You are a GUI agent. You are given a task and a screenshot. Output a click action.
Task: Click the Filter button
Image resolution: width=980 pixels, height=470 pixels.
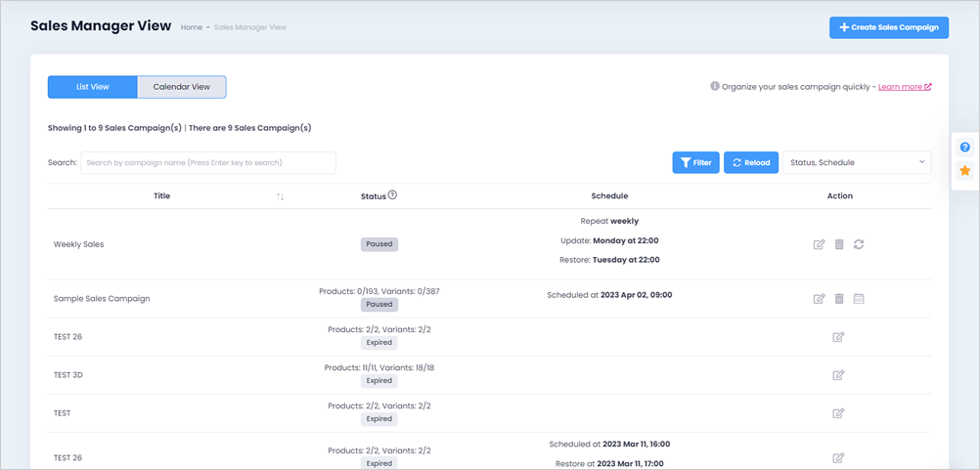695,162
